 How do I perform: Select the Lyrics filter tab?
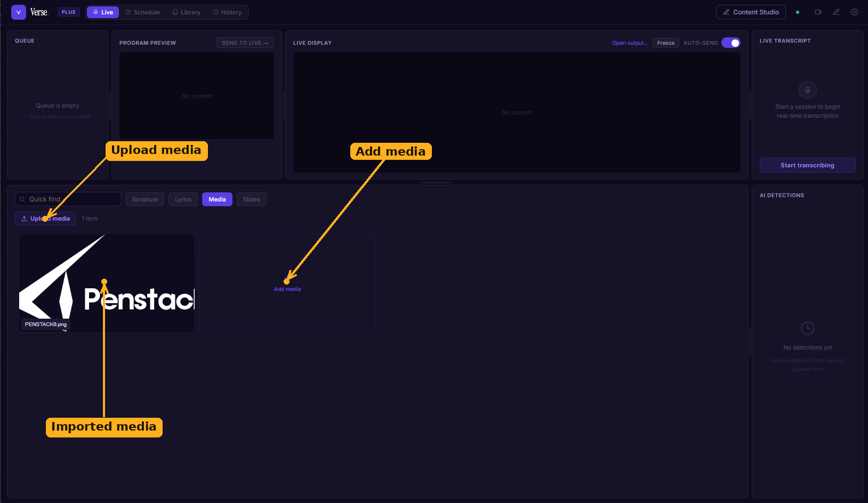(183, 199)
